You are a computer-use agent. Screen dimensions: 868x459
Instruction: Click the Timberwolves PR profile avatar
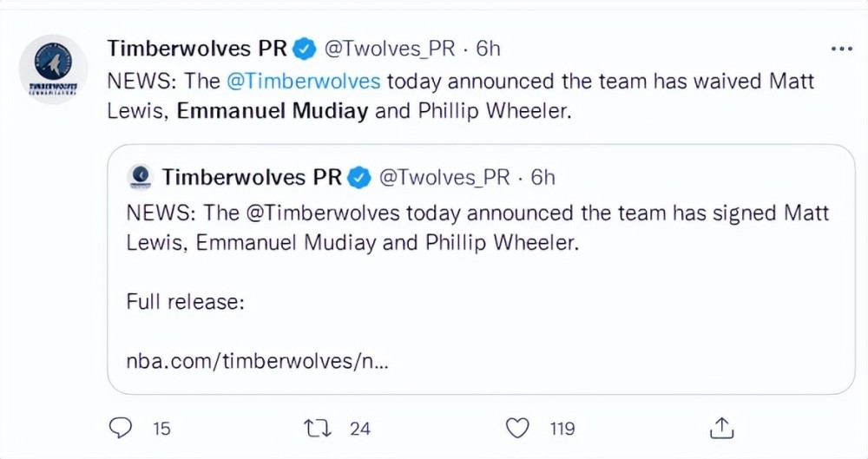pos(53,69)
